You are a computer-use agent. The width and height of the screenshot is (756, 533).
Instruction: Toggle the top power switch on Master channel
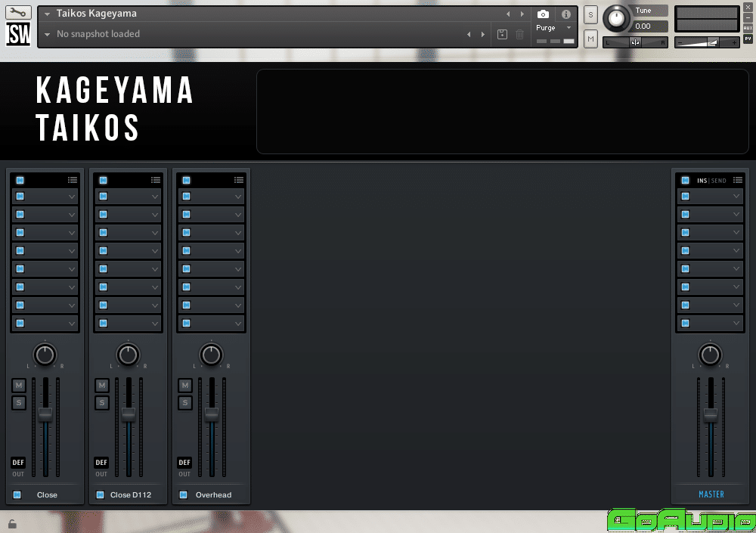685,181
